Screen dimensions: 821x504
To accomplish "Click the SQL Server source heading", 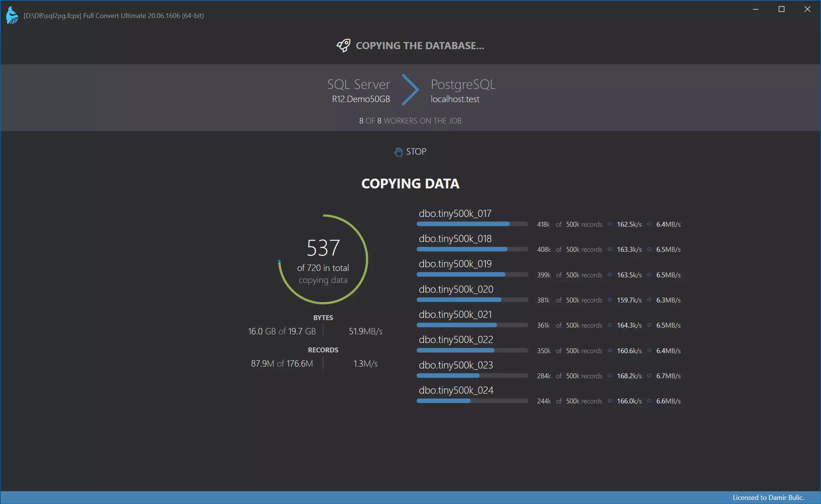I will 358,84.
